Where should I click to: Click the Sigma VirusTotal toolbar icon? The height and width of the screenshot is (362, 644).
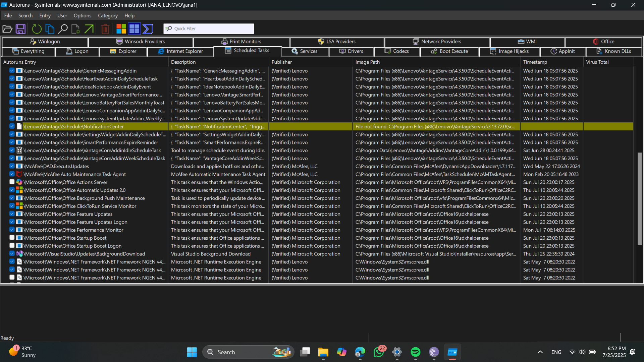[148, 29]
